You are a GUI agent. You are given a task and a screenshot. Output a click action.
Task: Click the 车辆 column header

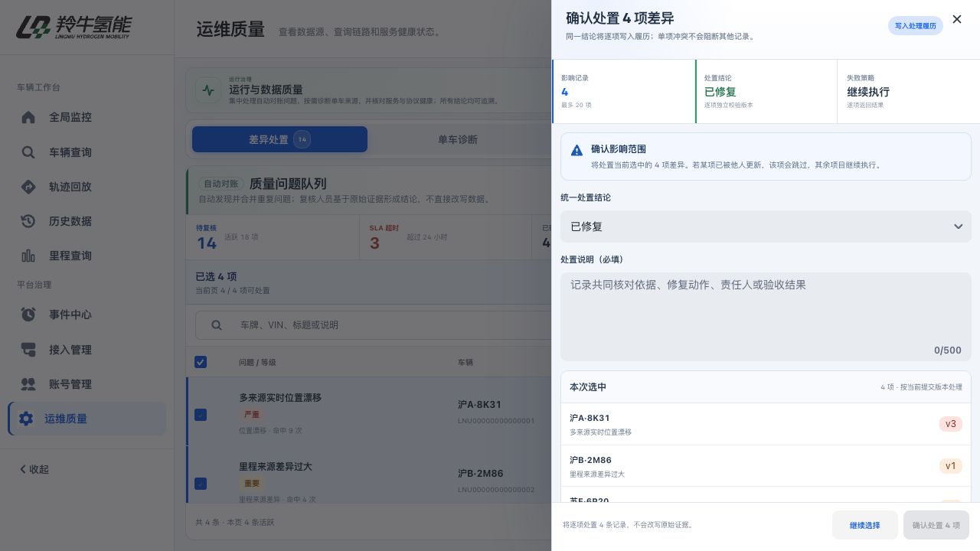(x=465, y=362)
